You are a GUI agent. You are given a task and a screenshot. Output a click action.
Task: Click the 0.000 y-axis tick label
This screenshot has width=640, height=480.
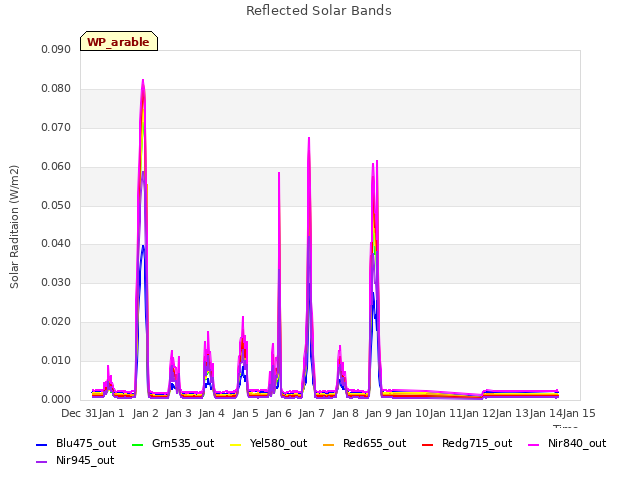[x=56, y=399]
